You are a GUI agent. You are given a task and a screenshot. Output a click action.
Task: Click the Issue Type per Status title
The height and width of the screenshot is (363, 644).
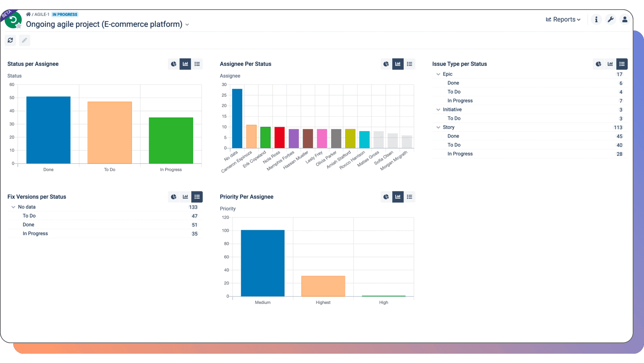459,64
